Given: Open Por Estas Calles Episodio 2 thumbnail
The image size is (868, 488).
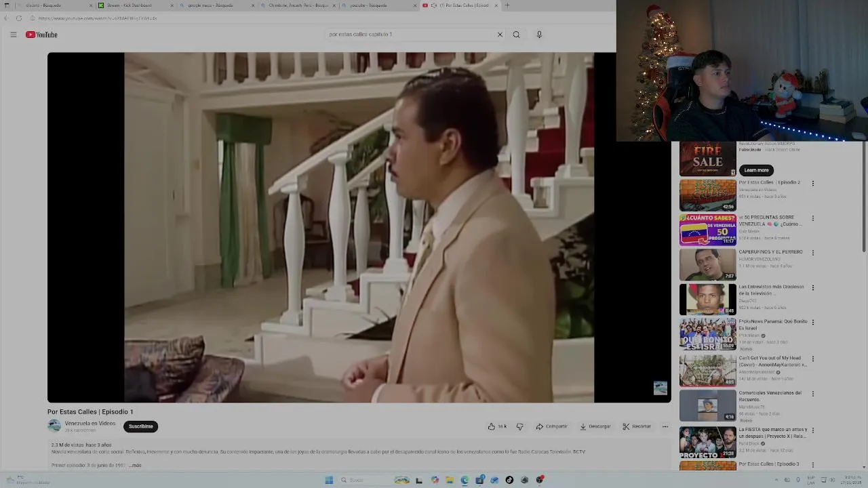Looking at the screenshot, I should tap(707, 195).
